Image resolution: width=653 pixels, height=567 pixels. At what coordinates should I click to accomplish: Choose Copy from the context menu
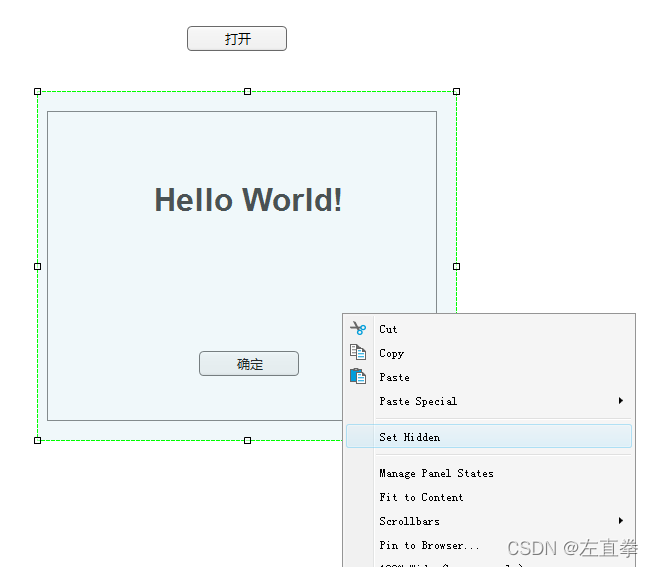pyautogui.click(x=489, y=353)
